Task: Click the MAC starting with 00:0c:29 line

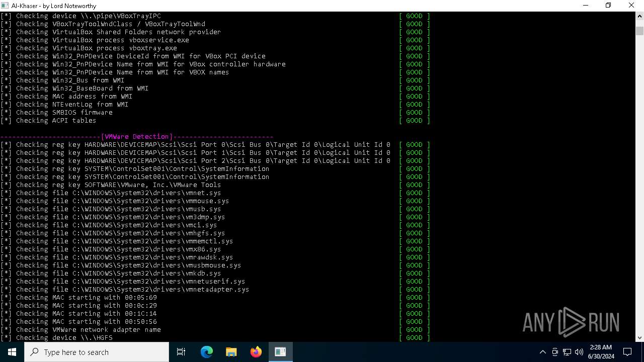Action: point(78,306)
